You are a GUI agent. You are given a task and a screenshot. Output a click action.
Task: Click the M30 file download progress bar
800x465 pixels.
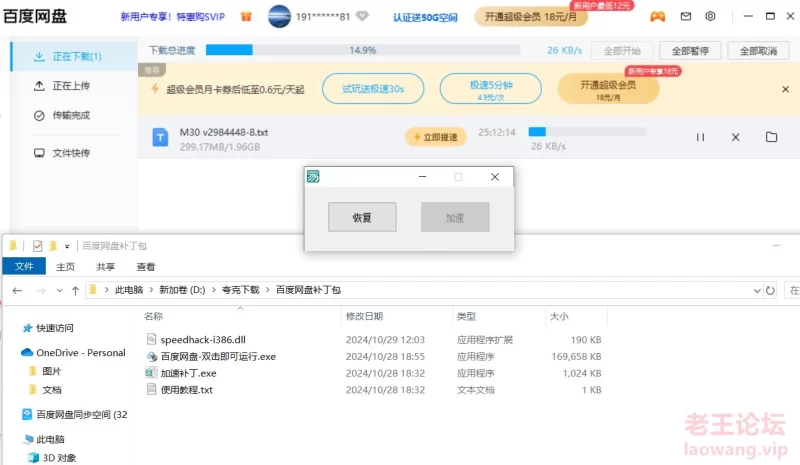coord(587,132)
